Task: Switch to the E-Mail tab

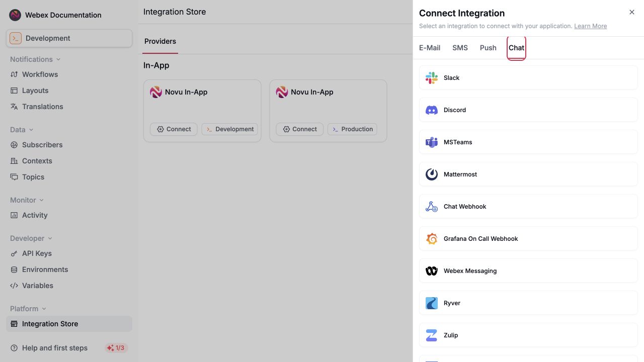Action: click(430, 48)
